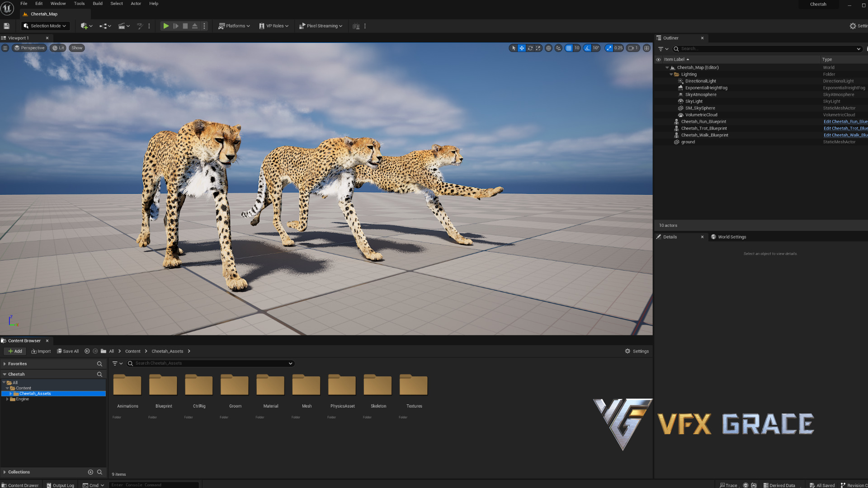Viewport: 868px width, 488px height.
Task: Toggle scale snapping
Action: click(x=609, y=48)
